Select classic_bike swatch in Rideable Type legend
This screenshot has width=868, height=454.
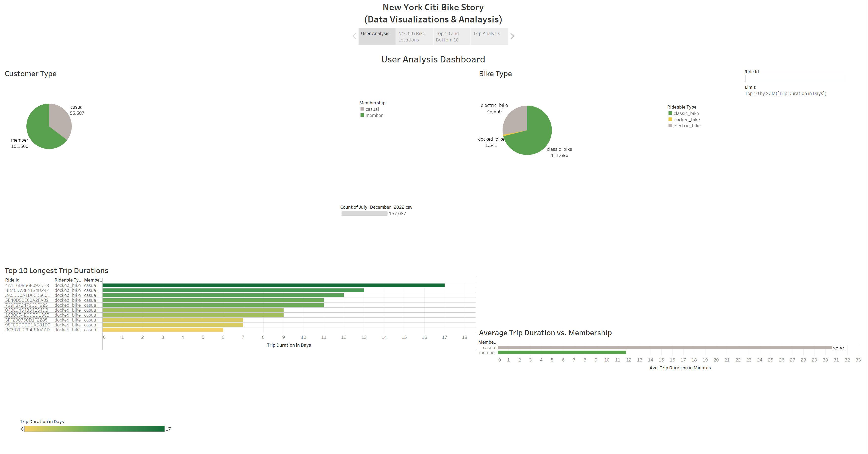tap(670, 113)
